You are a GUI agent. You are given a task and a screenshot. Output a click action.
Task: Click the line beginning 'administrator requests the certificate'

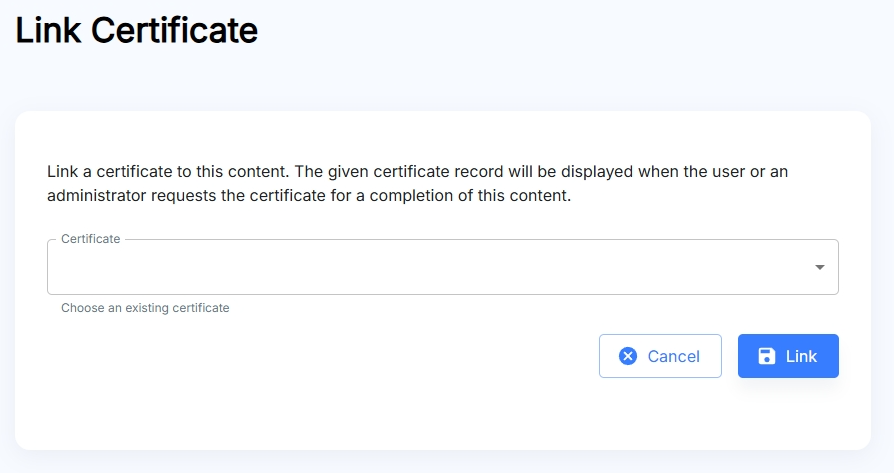(x=309, y=195)
